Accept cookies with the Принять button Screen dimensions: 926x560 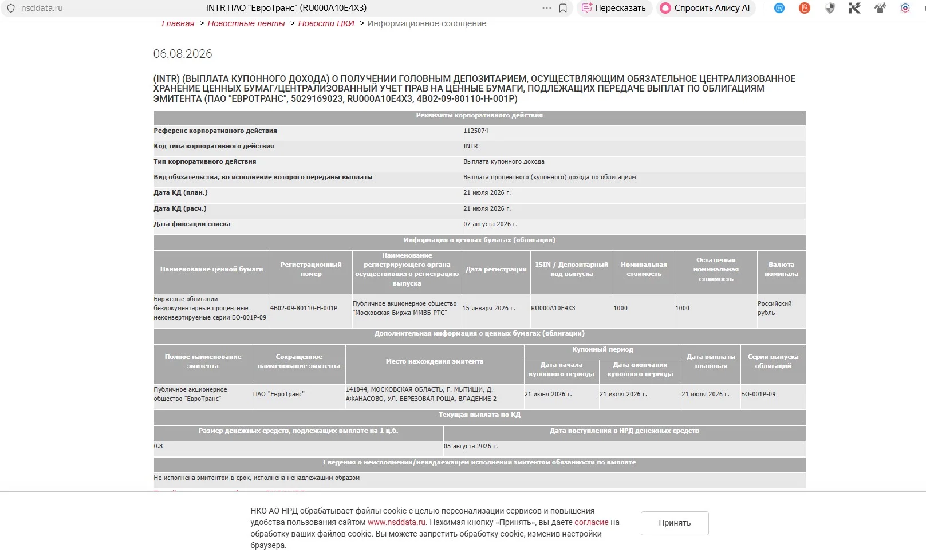coord(675,523)
